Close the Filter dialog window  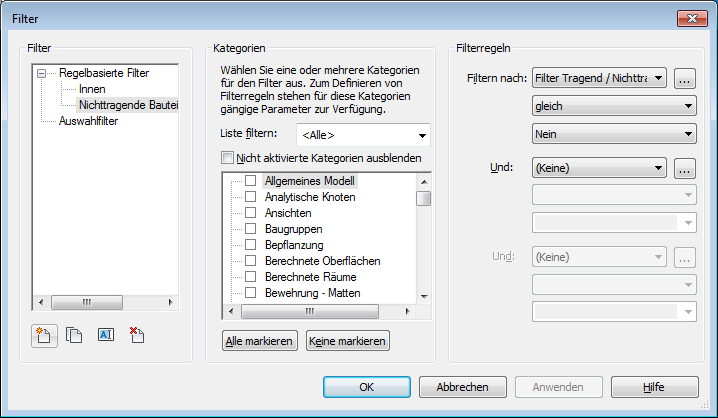coord(691,19)
